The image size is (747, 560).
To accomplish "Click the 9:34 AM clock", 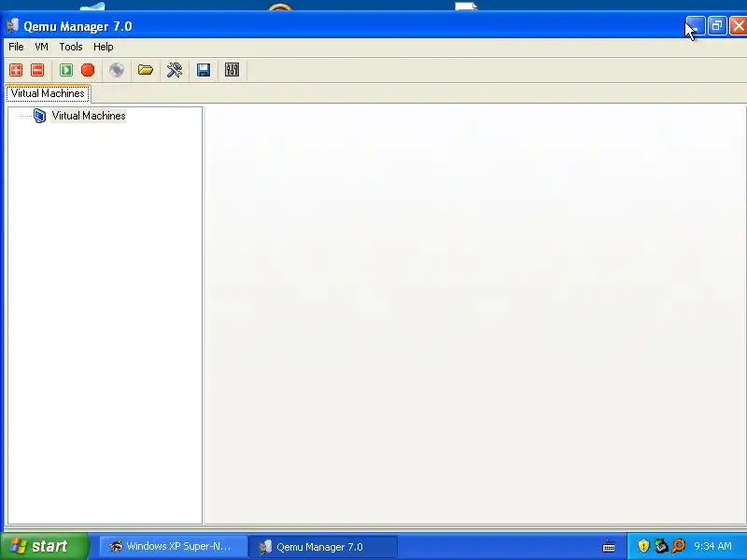I will (712, 546).
